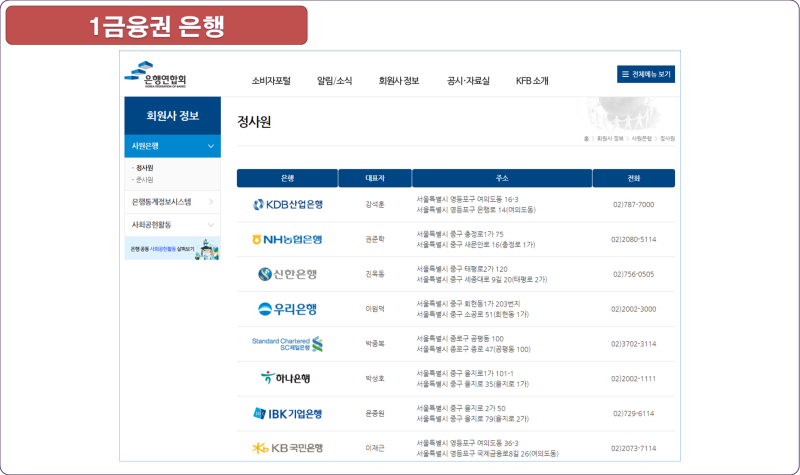
Task: Select 정사원 in the sidebar
Action: point(144,168)
